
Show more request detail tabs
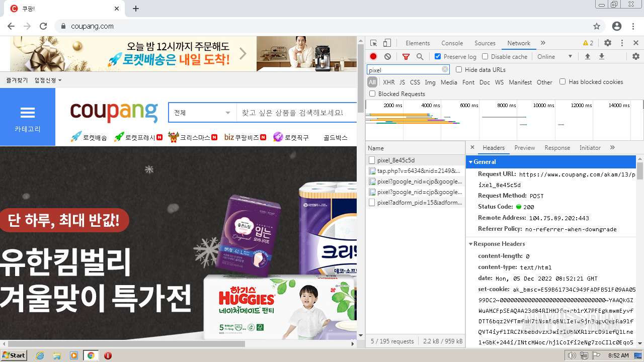tap(612, 147)
